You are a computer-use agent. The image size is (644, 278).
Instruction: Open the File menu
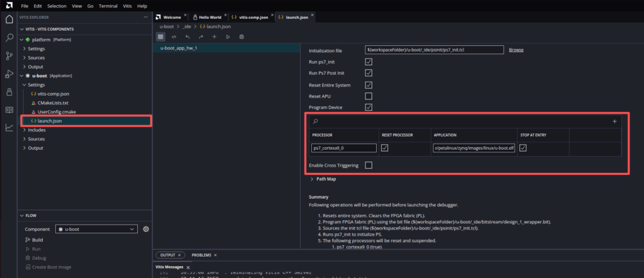coord(25,6)
